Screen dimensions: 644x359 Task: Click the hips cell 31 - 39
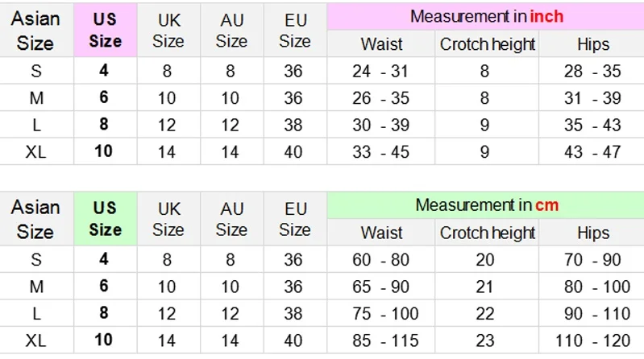tap(592, 98)
